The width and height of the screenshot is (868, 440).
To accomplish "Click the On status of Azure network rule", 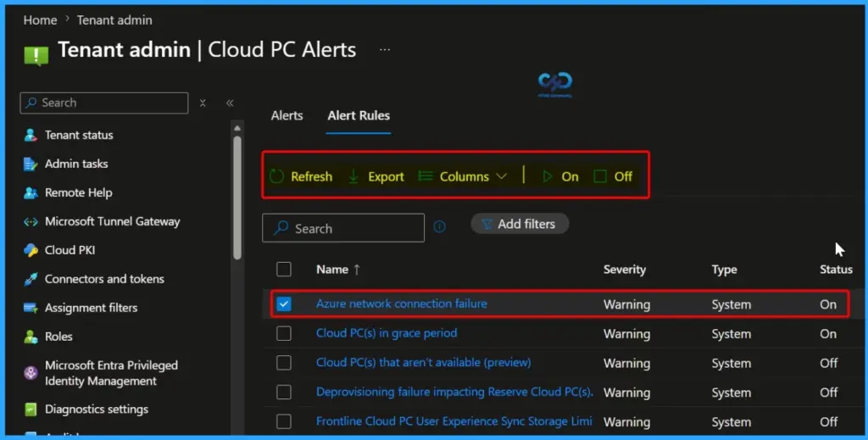I will tap(828, 304).
